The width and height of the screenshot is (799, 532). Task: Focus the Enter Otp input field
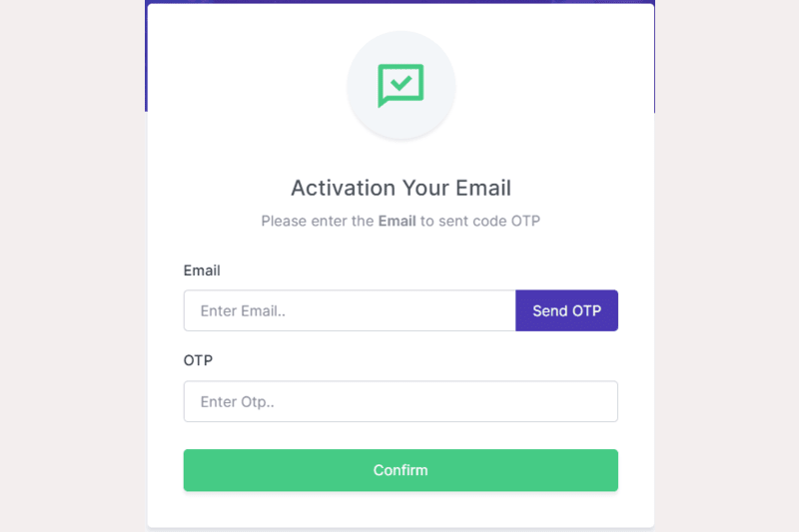(400, 401)
